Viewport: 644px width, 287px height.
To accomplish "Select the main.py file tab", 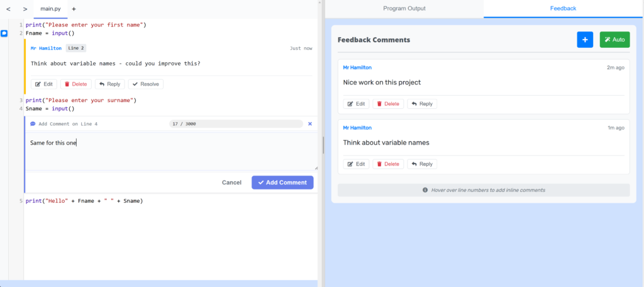I will click(50, 9).
